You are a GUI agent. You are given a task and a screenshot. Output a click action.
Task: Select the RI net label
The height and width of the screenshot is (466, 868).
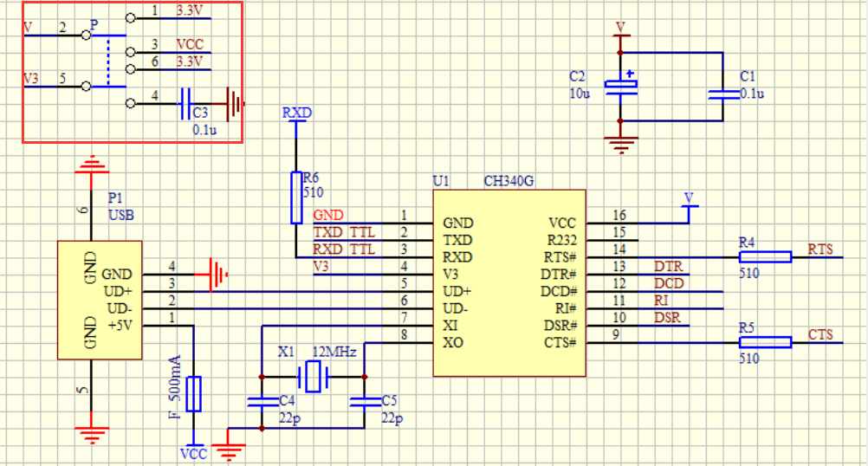[661, 301]
